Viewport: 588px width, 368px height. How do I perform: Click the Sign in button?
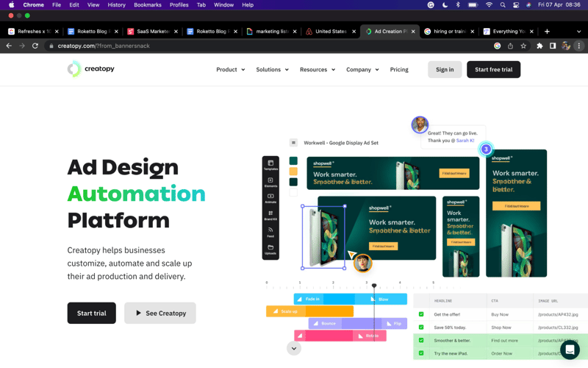click(x=445, y=69)
